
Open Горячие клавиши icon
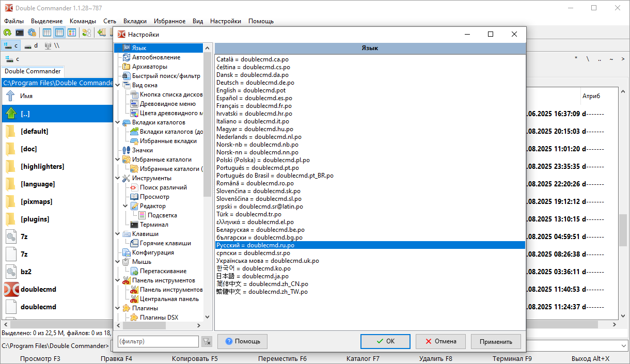point(134,243)
